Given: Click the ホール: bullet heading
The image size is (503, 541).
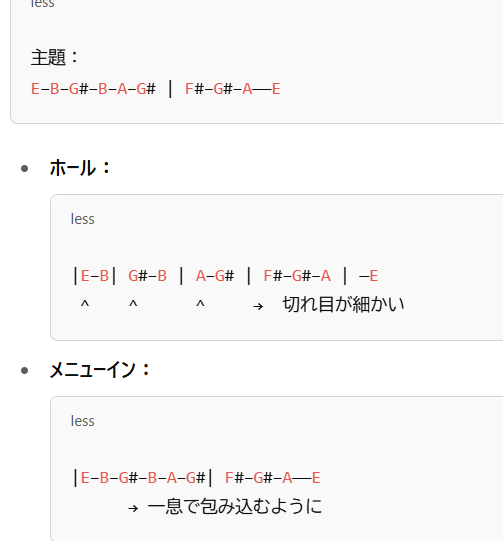Looking at the screenshot, I should click(80, 168).
